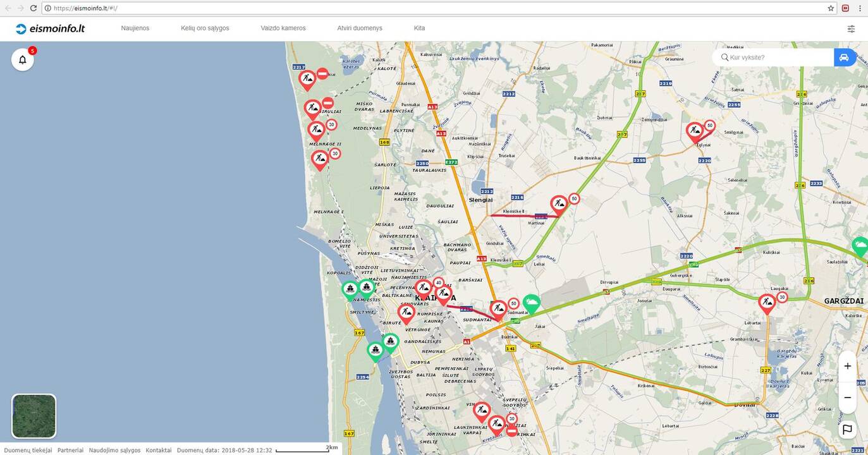Click the no-entry sign marker near Kalotė

(322, 74)
